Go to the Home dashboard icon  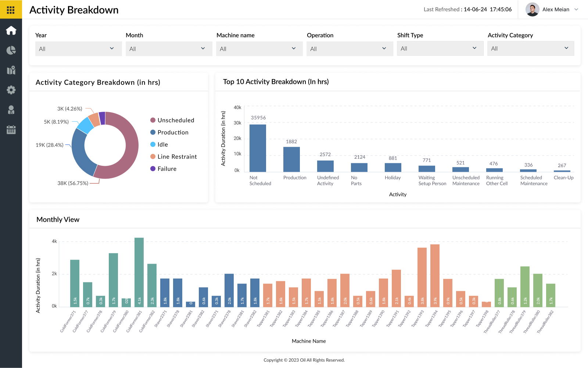[x=11, y=30]
